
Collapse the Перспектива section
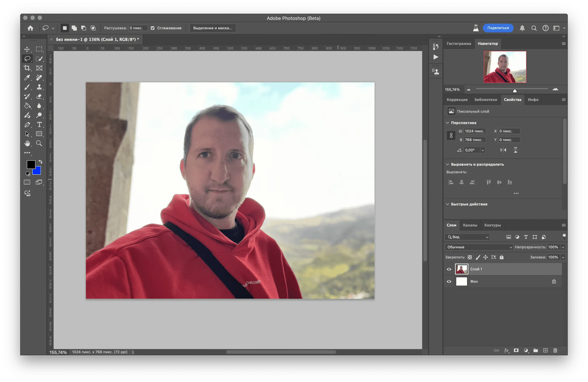pos(447,123)
